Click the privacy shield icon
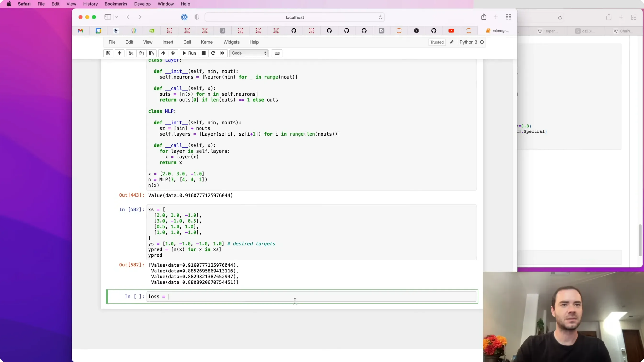 (x=197, y=17)
